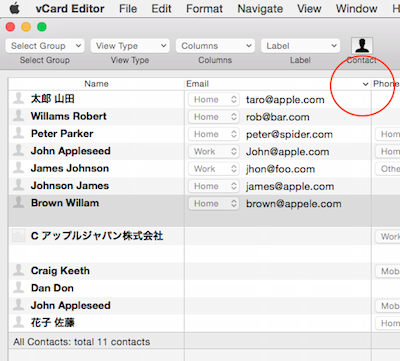Open the File menu
This screenshot has height=361, width=400.
[128, 9]
